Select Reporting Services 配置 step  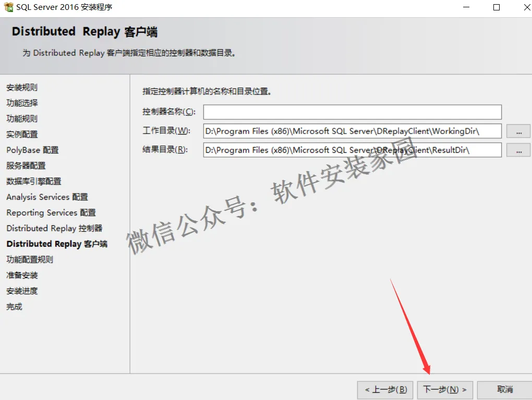point(51,212)
